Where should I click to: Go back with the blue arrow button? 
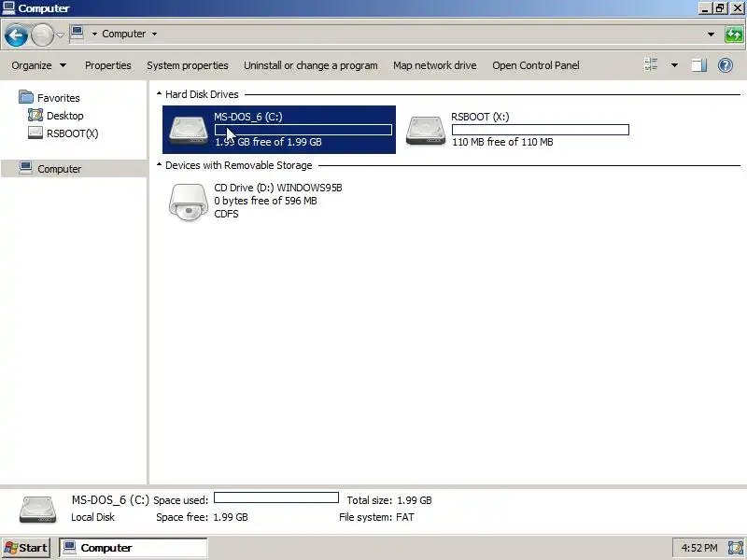click(16, 35)
